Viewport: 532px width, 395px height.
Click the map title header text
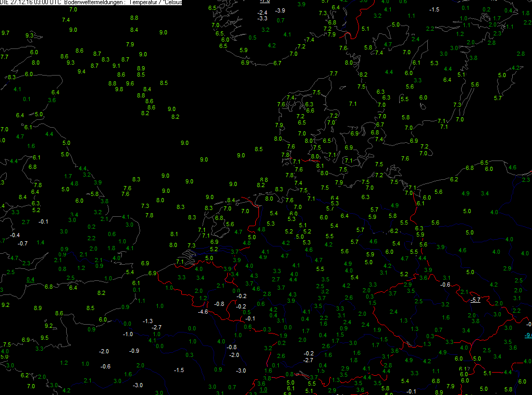[91, 3]
